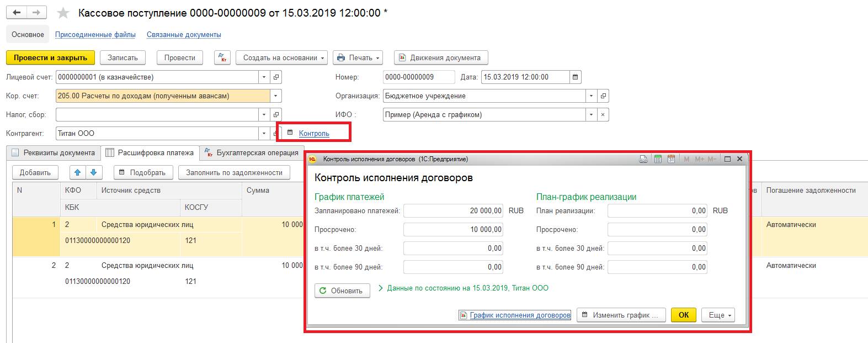Viewport: 868px width, 343px height.
Task: Open the date calendar picker icon
Action: pos(575,77)
